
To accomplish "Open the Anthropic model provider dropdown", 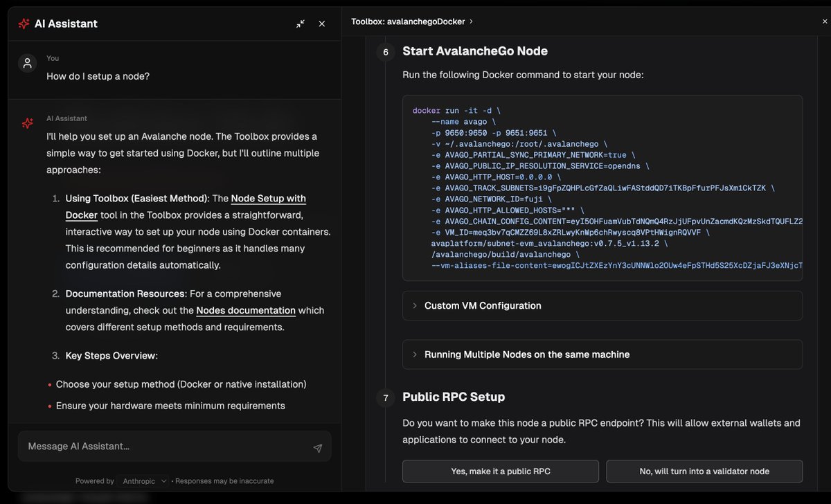I will tap(143, 480).
